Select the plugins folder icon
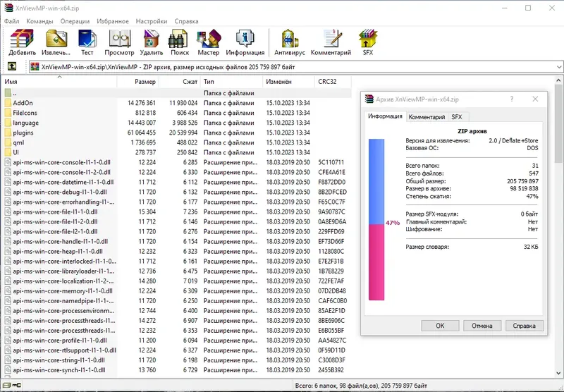Image resolution: width=564 pixels, height=392 pixels. coord(8,133)
